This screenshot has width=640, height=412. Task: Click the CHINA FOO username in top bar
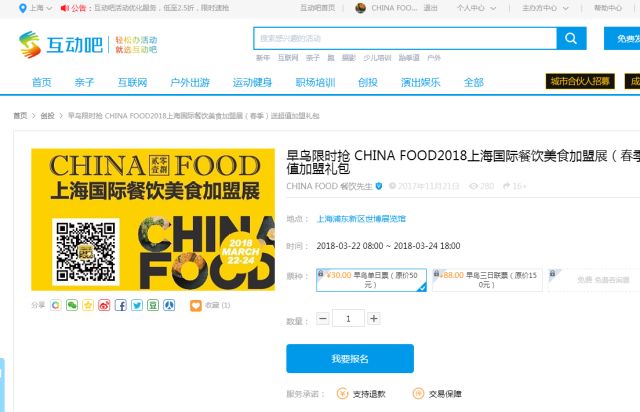tap(394, 8)
